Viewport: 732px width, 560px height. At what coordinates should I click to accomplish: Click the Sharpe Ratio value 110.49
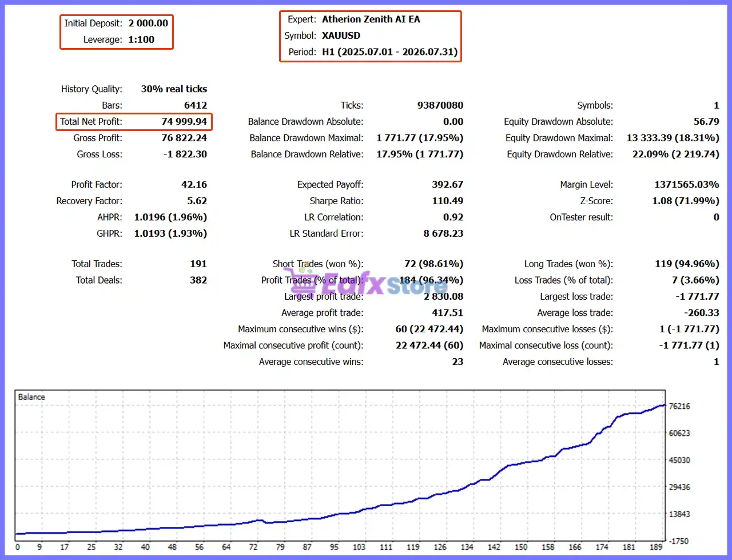point(448,201)
